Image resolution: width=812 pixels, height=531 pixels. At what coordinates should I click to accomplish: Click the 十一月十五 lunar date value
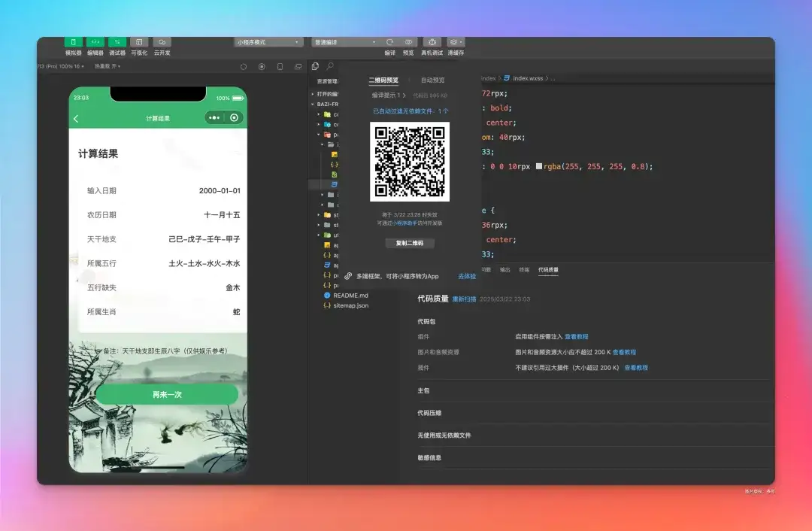(x=222, y=215)
